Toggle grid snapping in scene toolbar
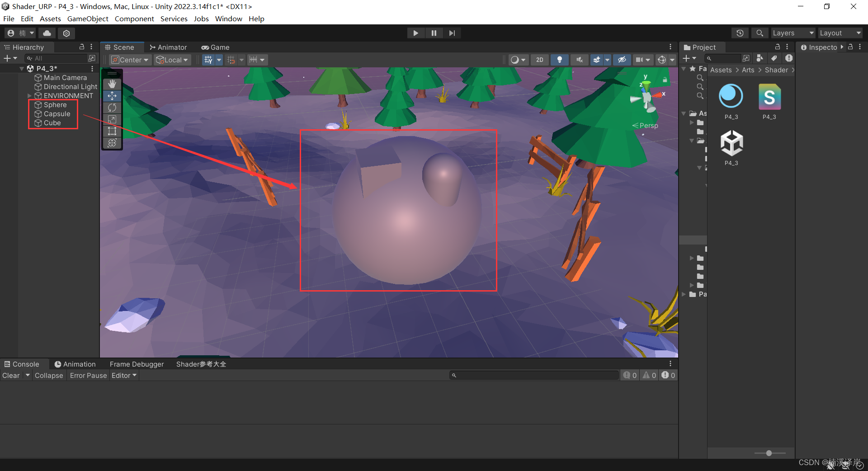 point(231,60)
